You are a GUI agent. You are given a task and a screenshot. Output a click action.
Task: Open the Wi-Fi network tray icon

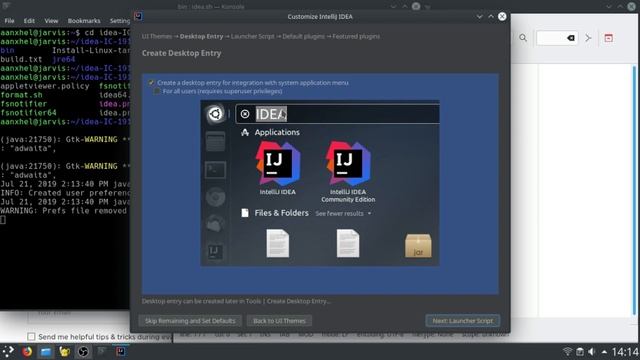pyautogui.click(x=567, y=351)
